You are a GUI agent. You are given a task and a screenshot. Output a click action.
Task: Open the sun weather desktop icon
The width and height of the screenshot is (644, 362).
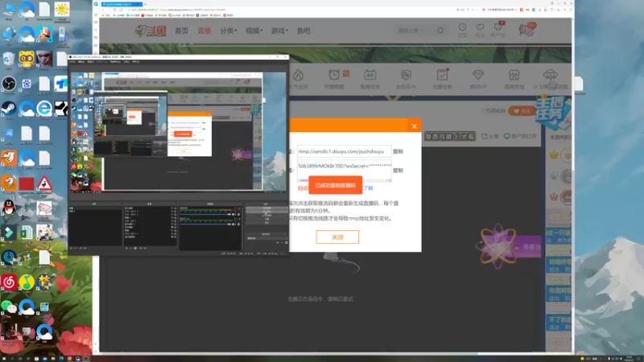tap(62, 10)
